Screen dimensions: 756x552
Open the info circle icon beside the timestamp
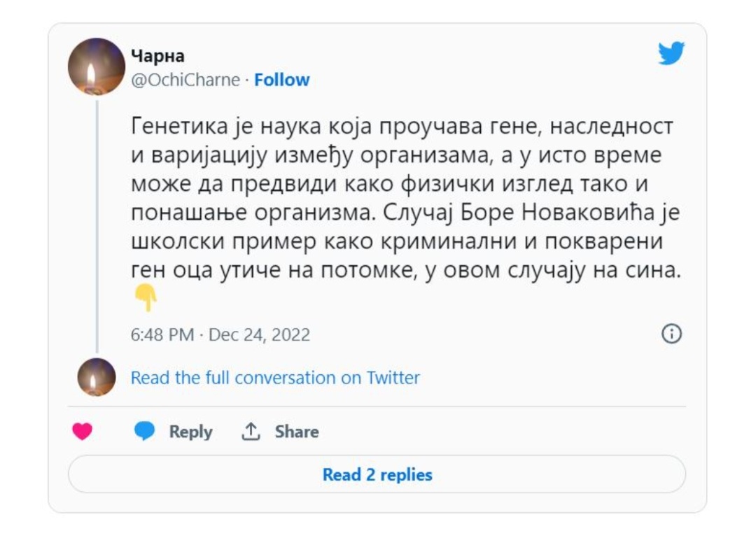(671, 334)
